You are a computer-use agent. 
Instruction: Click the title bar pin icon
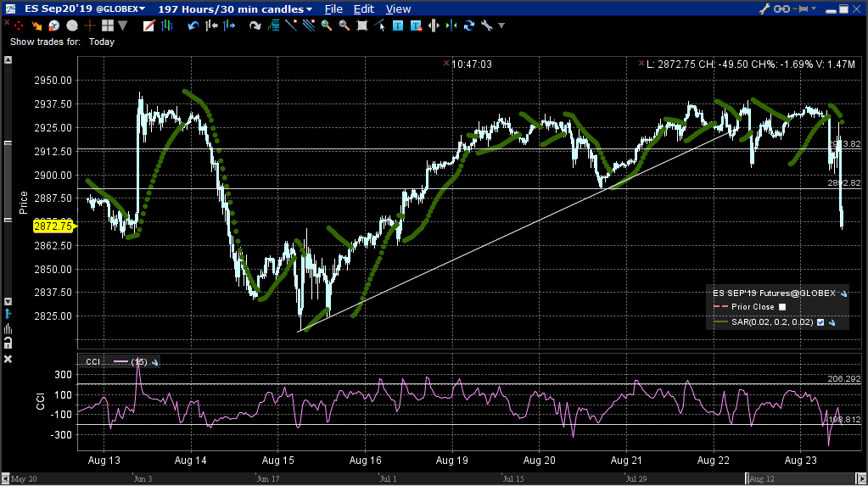pos(801,8)
